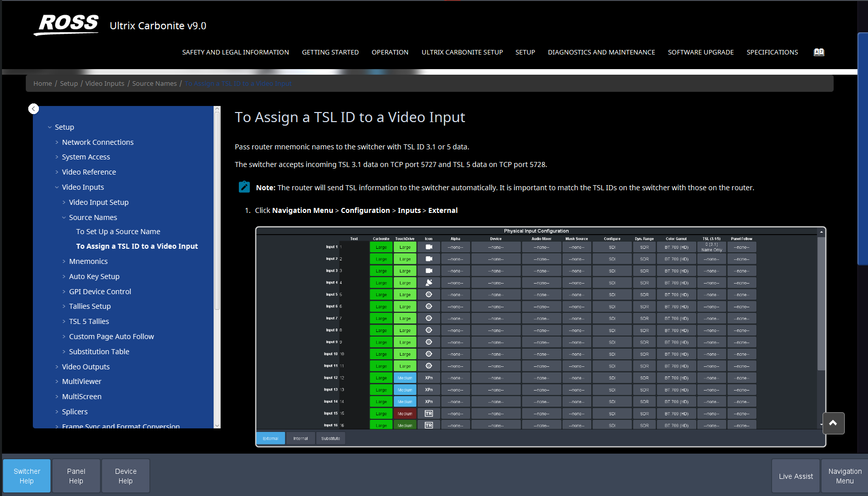Expand Tallies Setup tree arrow
Screen dimensions: 868x496
(64, 306)
